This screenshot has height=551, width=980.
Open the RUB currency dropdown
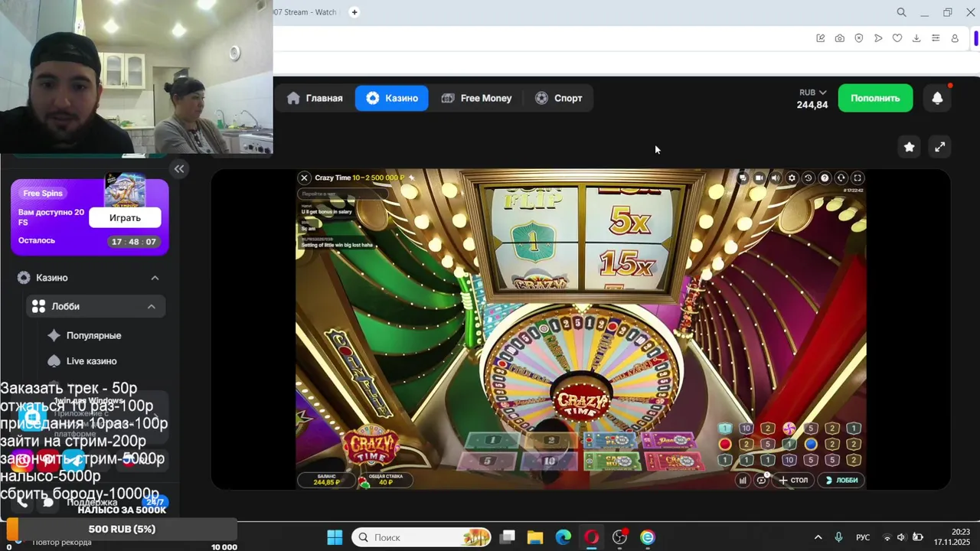click(812, 93)
